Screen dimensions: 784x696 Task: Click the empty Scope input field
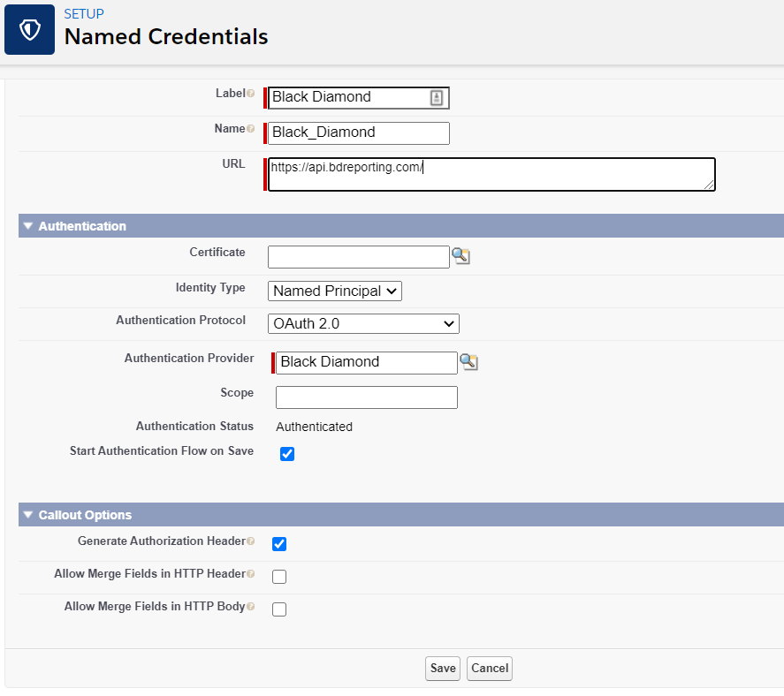click(x=367, y=397)
